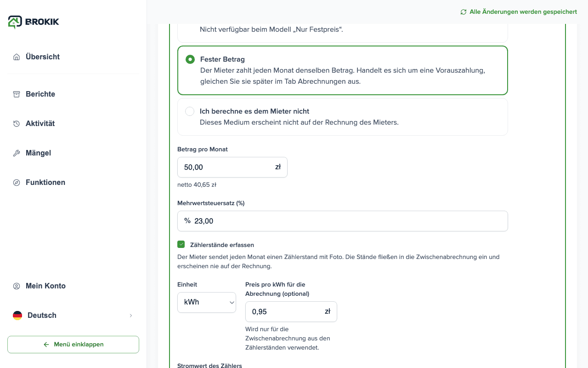Click the wrench icon beside Mängel
Viewport: 588px width, 368px height.
coord(17,153)
